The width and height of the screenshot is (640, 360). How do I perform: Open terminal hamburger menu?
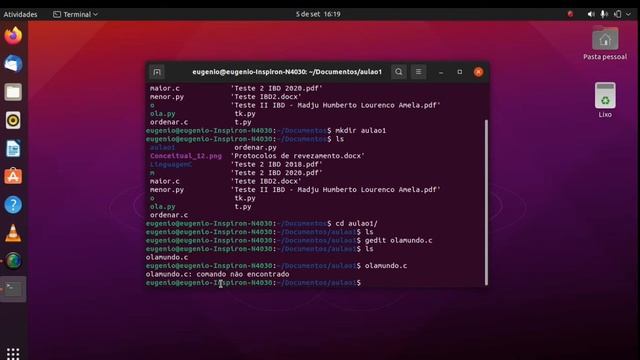[419, 72]
